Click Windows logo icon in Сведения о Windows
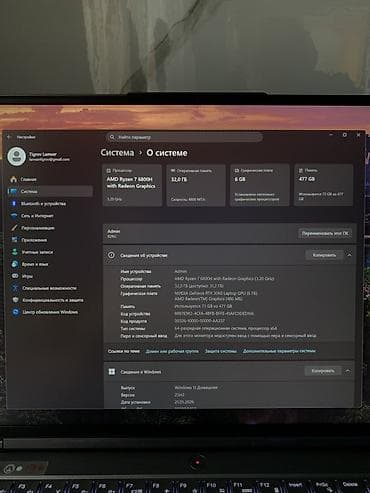The image size is (370, 493). (x=112, y=372)
